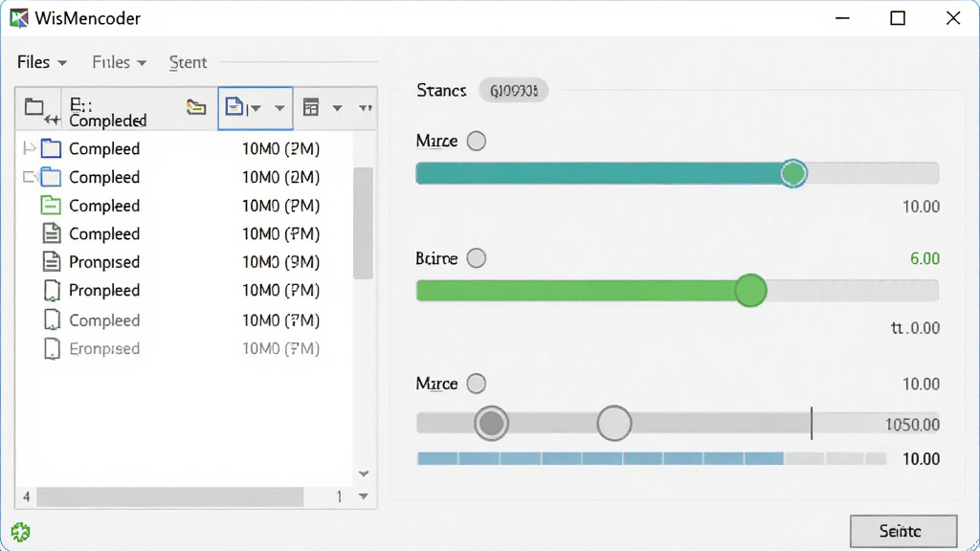Click the table layout icon in list toolbar
Image resolution: width=980 pixels, height=551 pixels.
pos(311,107)
